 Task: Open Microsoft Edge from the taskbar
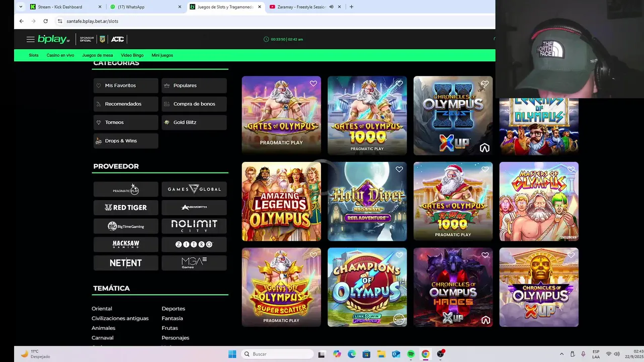[352, 354]
